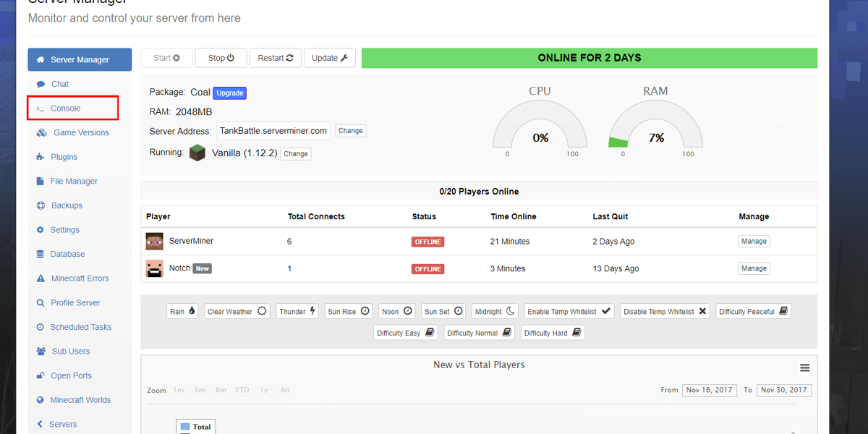The width and height of the screenshot is (868, 434).
Task: Click the Notch player avatar
Action: [154, 269]
